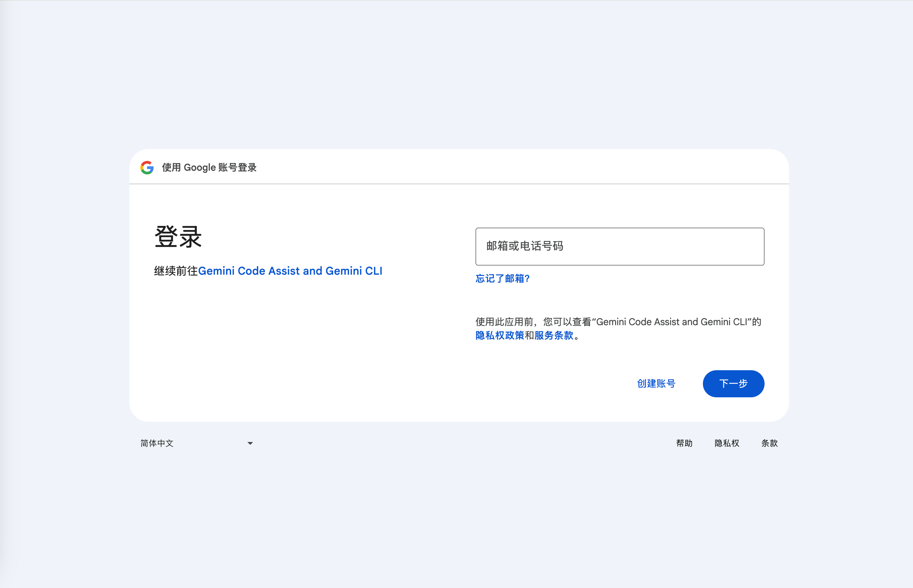Click the 忘记了邮箱? link
Viewport: 913px width, 588px height.
point(502,279)
